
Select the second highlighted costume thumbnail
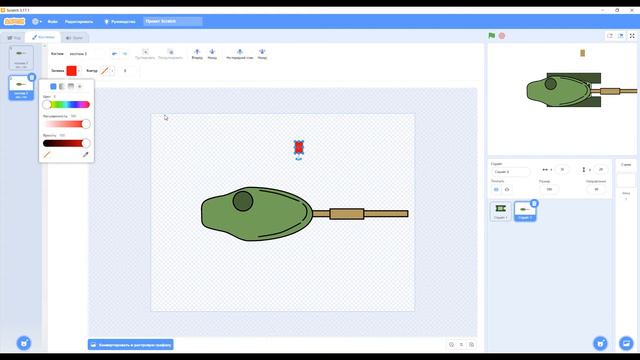[x=21, y=87]
